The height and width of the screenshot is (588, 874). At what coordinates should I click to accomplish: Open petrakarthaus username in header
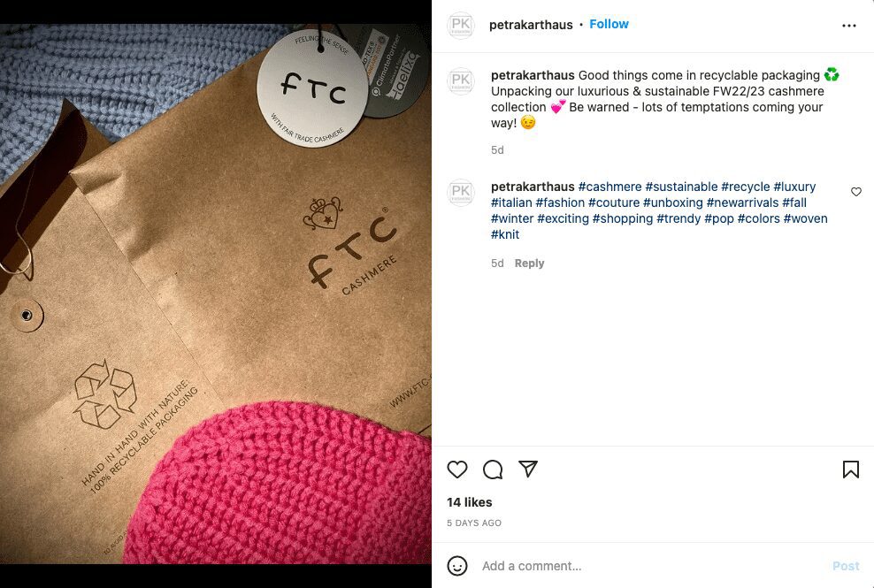531,25
